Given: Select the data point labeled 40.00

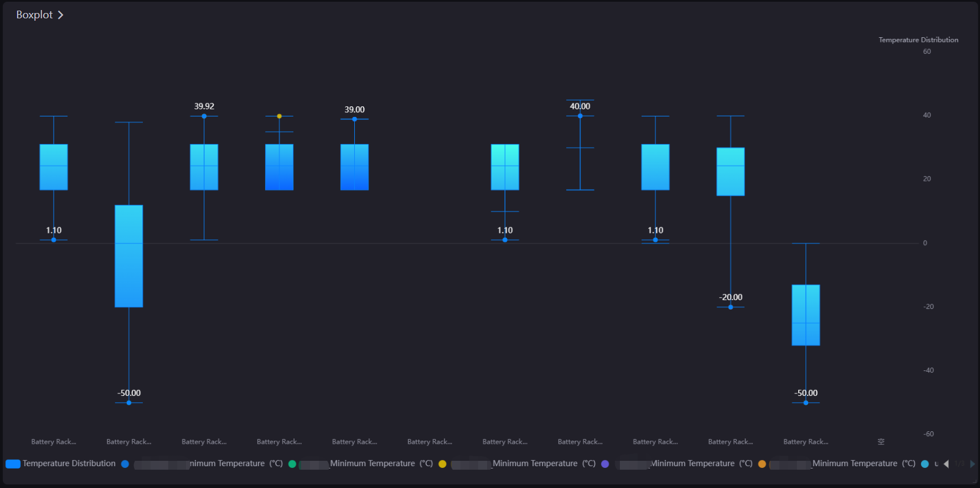Looking at the screenshot, I should [580, 116].
